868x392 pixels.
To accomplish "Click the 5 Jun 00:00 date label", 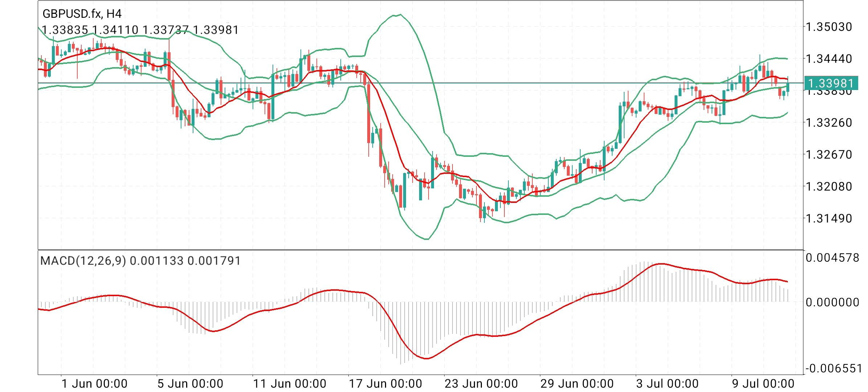I will pyautogui.click(x=191, y=384).
